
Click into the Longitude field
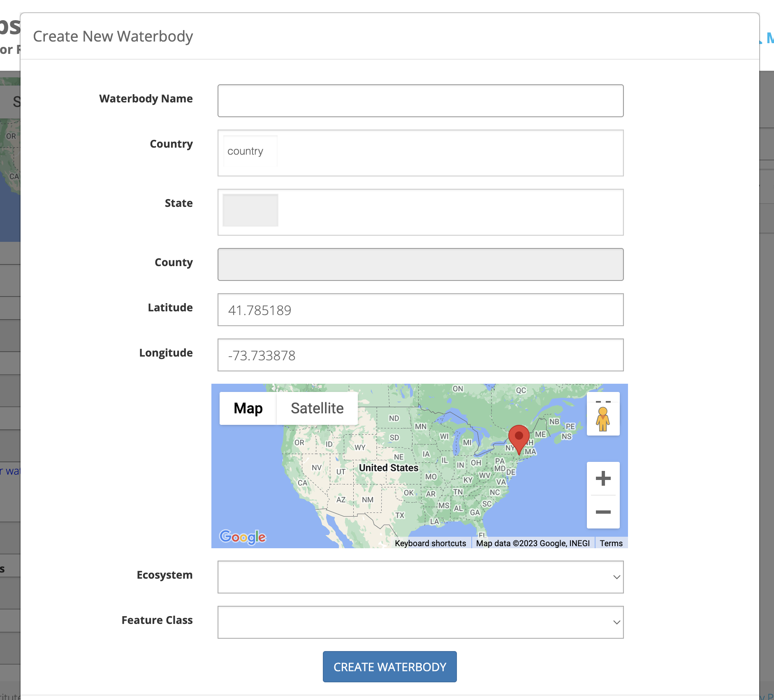(x=420, y=355)
